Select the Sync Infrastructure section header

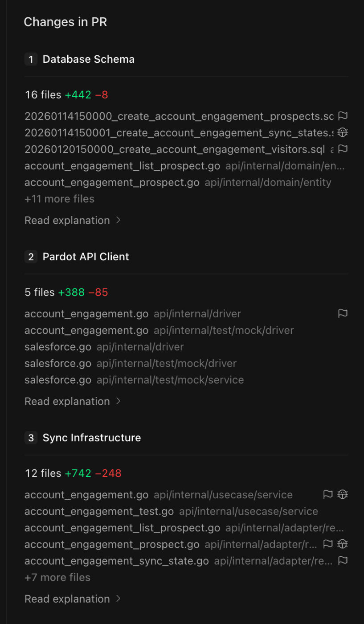point(91,438)
